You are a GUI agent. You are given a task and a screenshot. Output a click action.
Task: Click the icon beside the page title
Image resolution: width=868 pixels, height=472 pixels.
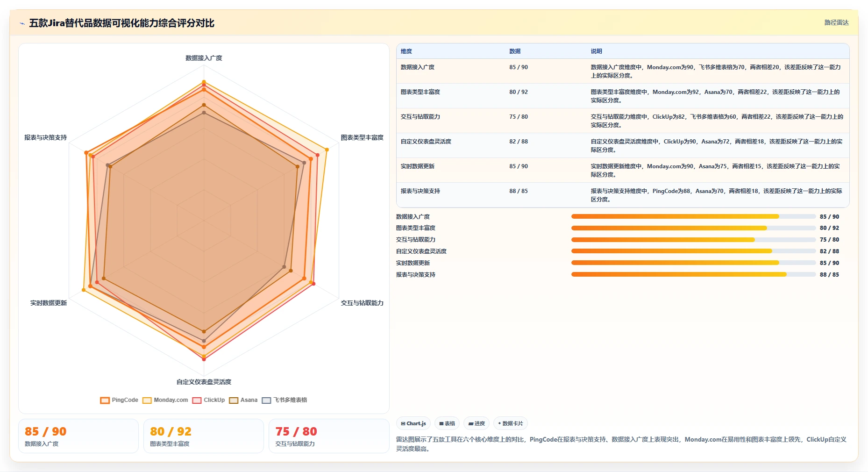[x=22, y=23]
